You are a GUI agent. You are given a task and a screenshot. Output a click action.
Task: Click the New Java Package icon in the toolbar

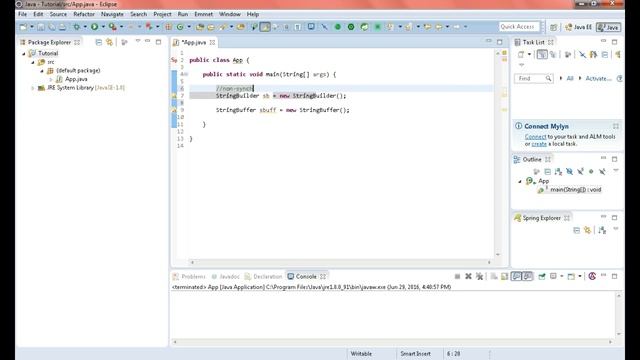[169, 27]
